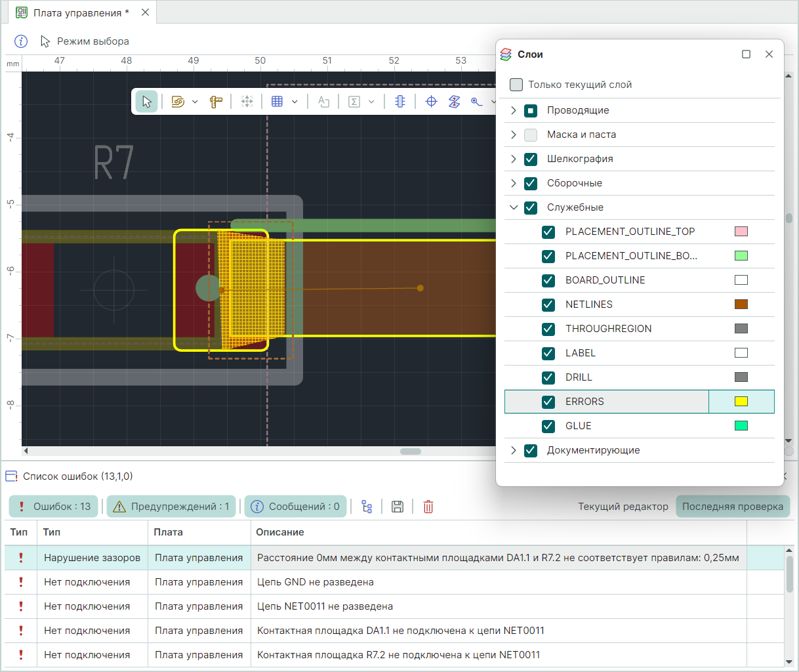Click the tree grouping icon in error list
The width and height of the screenshot is (799, 672).
[367, 507]
